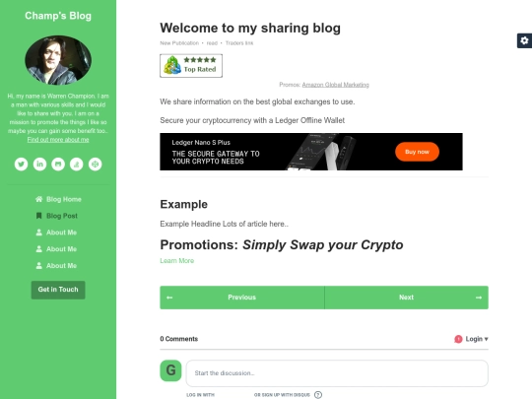Expand the Disqus Login dropdown
The width and height of the screenshot is (532, 399).
[471, 339]
